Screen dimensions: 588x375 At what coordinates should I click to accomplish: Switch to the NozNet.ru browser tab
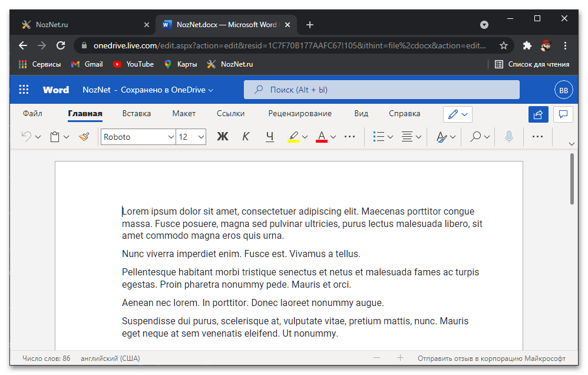85,25
